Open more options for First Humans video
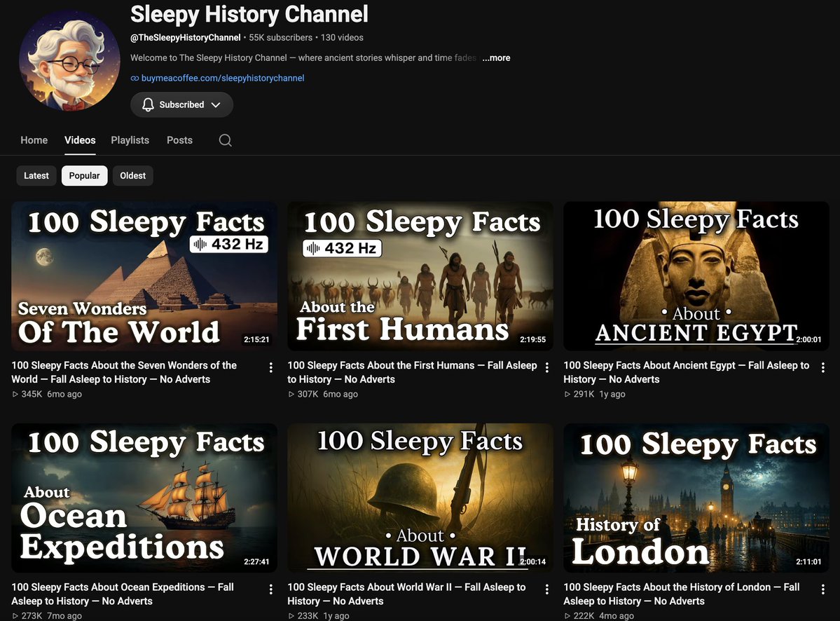The image size is (840, 621). pos(547,367)
